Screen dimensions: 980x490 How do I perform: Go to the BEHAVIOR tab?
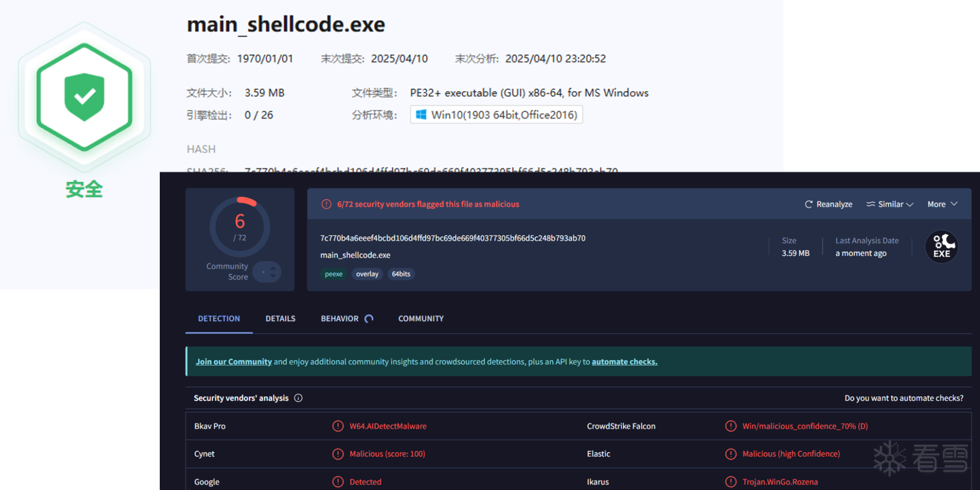(x=347, y=318)
